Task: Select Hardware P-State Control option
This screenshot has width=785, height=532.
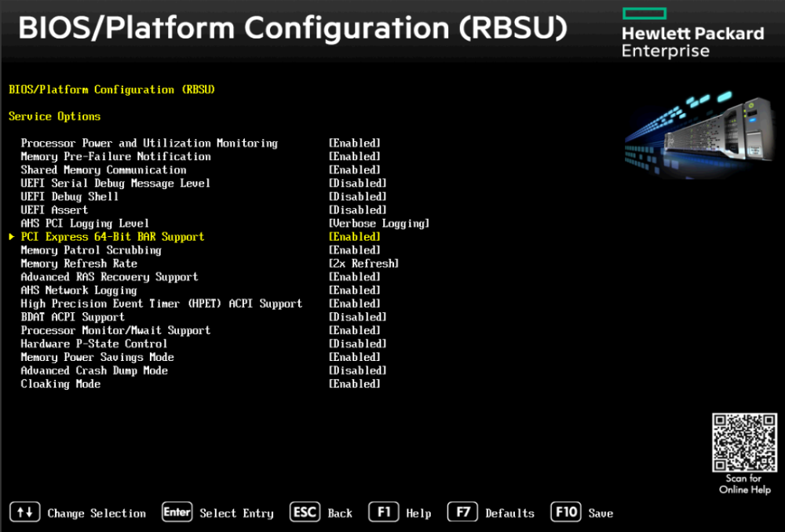Action: pyautogui.click(x=94, y=344)
